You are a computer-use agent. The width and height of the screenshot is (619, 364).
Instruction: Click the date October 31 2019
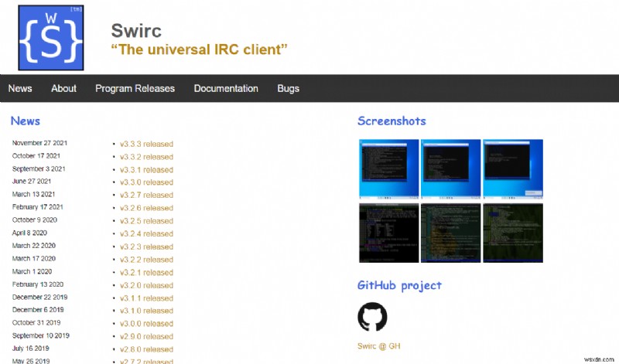click(36, 322)
